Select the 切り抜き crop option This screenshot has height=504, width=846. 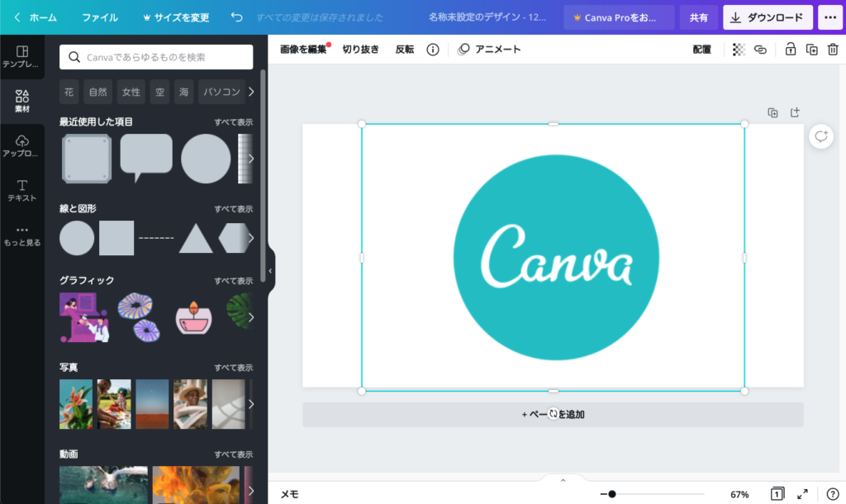(360, 50)
